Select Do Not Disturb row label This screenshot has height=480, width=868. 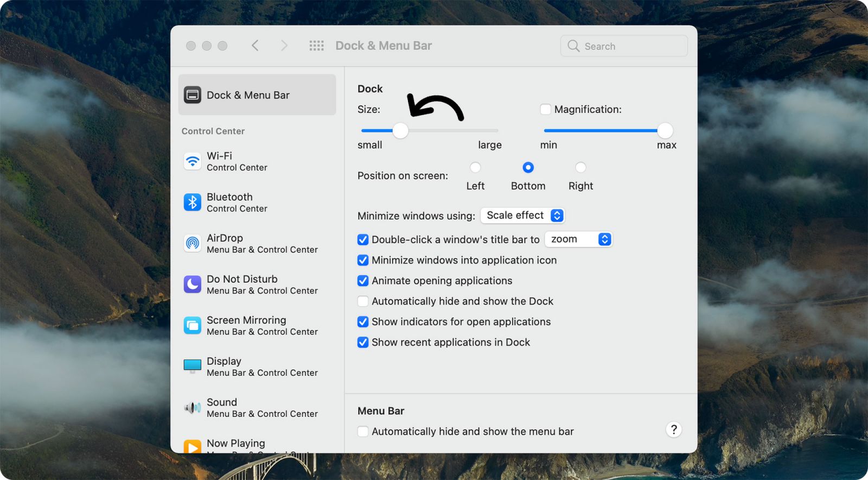(x=242, y=279)
